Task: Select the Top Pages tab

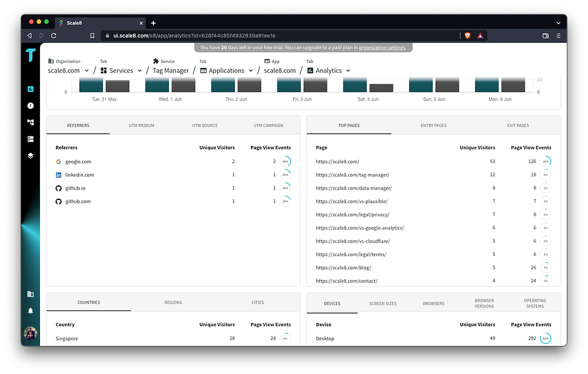Action: pyautogui.click(x=349, y=125)
